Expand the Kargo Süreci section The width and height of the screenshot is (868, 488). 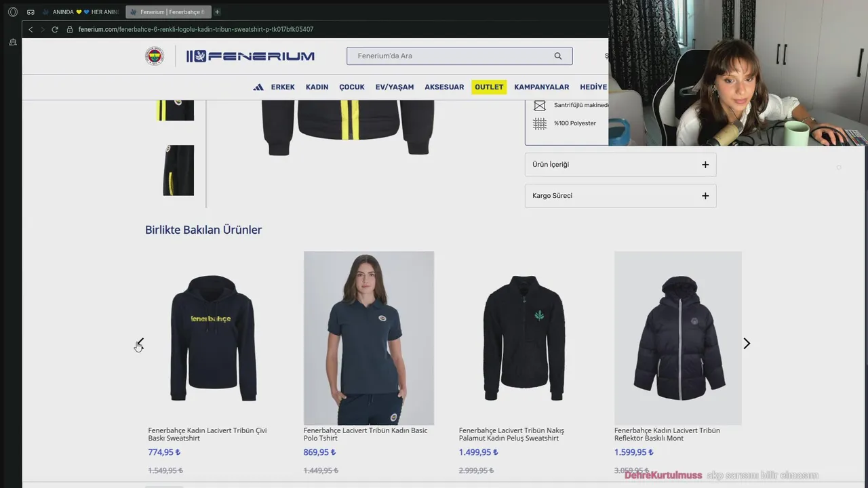click(620, 196)
